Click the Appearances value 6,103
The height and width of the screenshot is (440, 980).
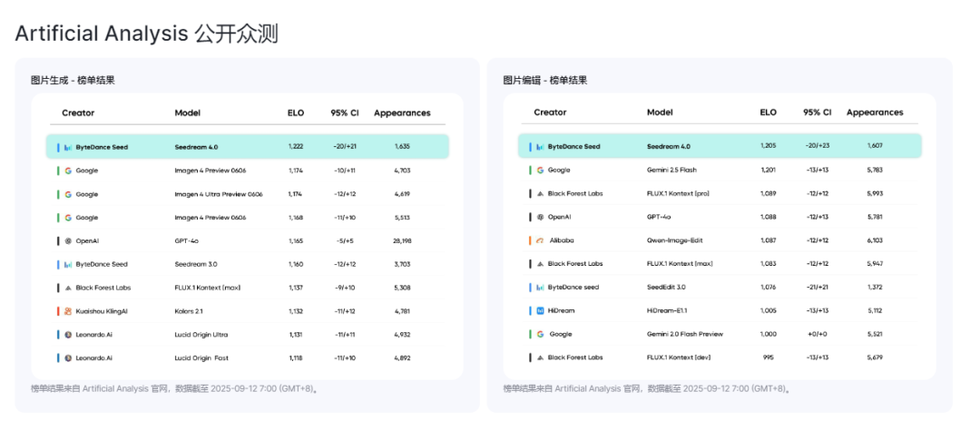875,240
